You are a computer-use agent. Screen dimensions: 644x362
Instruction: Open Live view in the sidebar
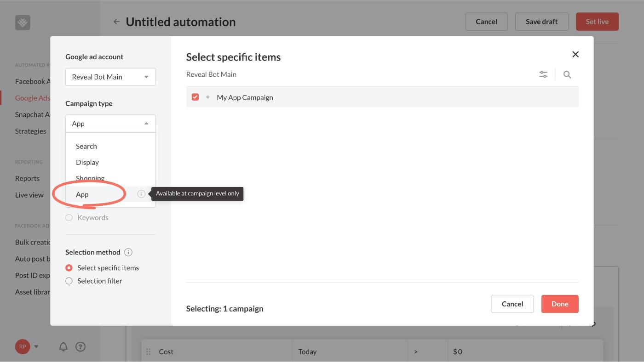pyautogui.click(x=29, y=195)
